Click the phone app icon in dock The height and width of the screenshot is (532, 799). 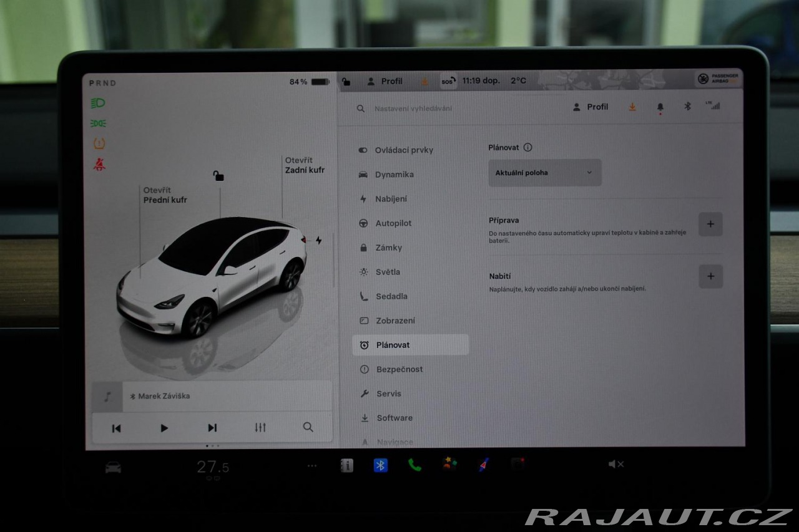coord(414,465)
